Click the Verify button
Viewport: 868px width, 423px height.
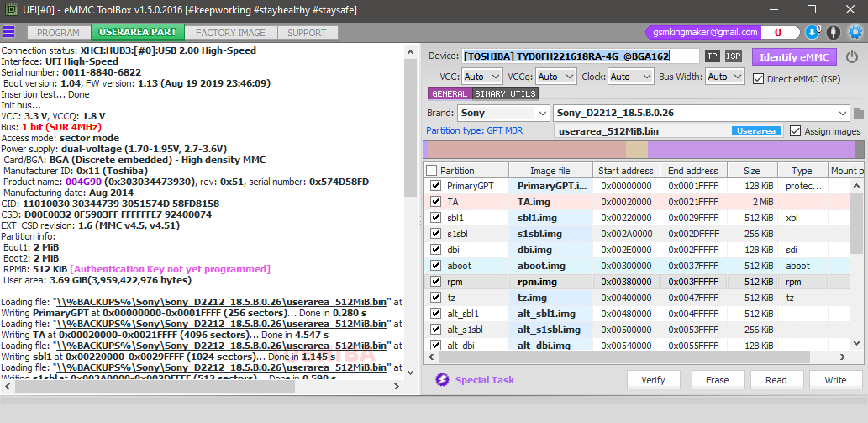653,380
